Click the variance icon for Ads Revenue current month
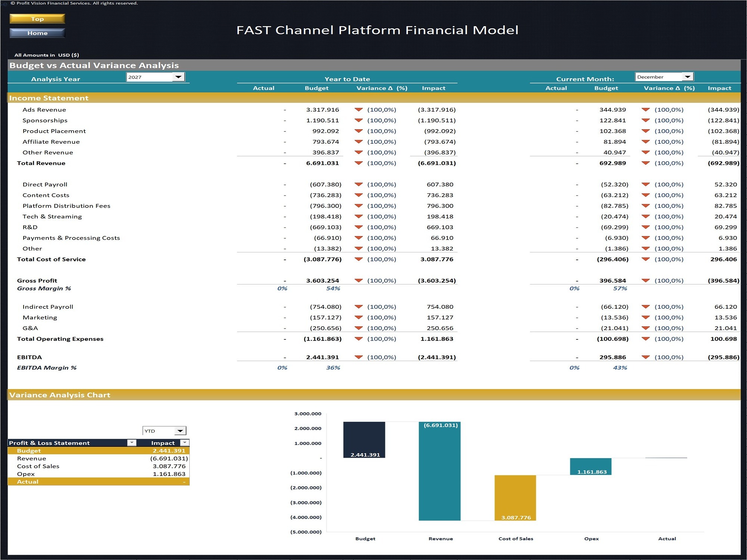Viewport: 747px width, 560px height. tap(646, 109)
